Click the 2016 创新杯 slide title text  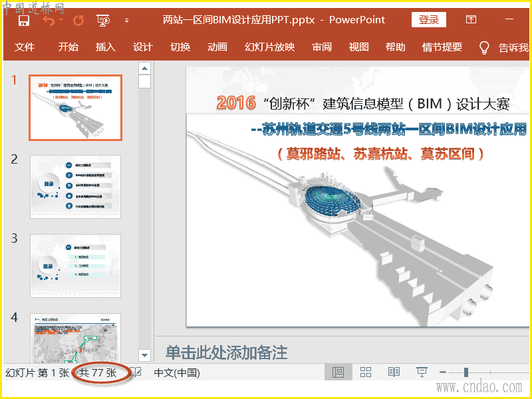pos(363,103)
